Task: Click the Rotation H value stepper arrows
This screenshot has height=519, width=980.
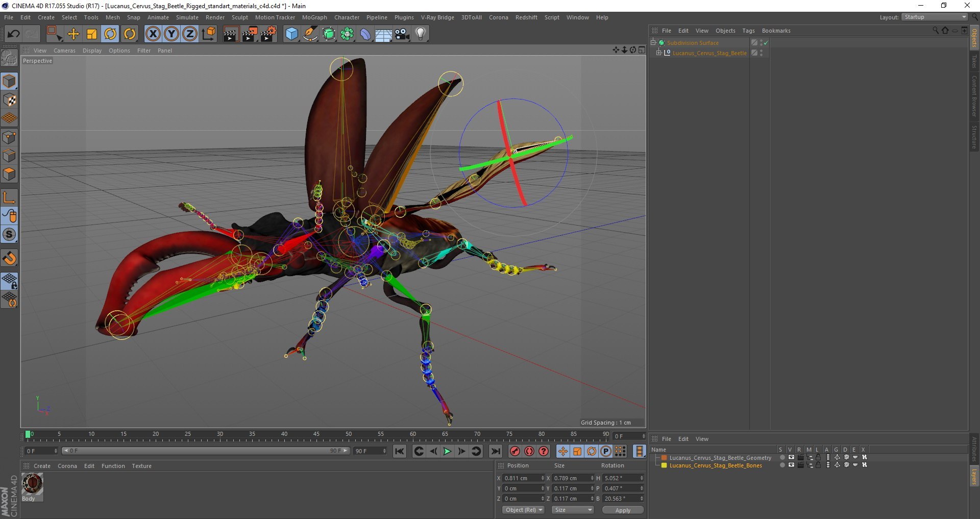Action: click(642, 478)
